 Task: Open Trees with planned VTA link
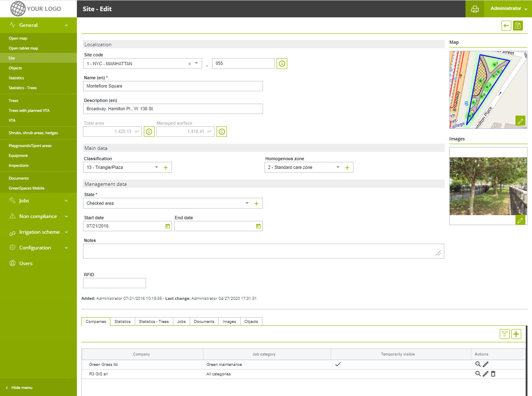click(x=29, y=111)
